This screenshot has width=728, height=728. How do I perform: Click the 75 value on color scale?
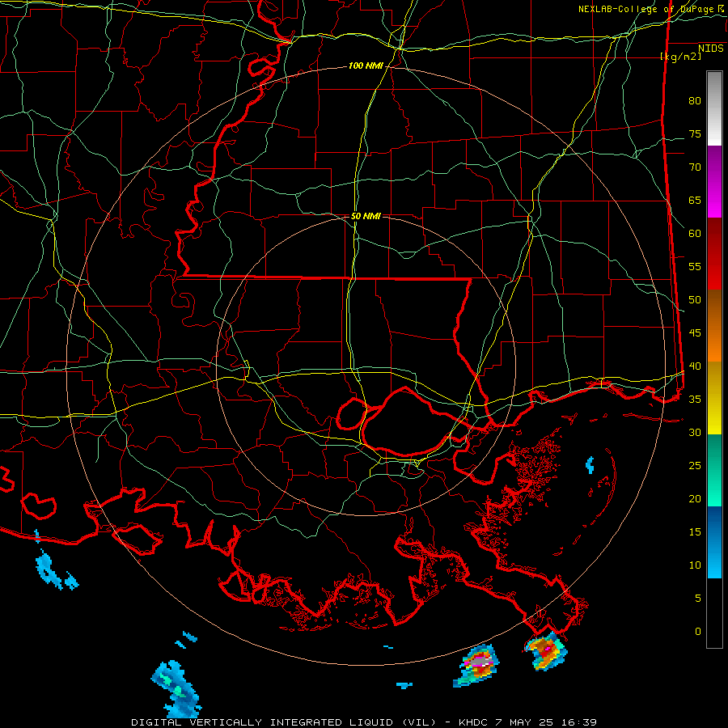coord(695,134)
